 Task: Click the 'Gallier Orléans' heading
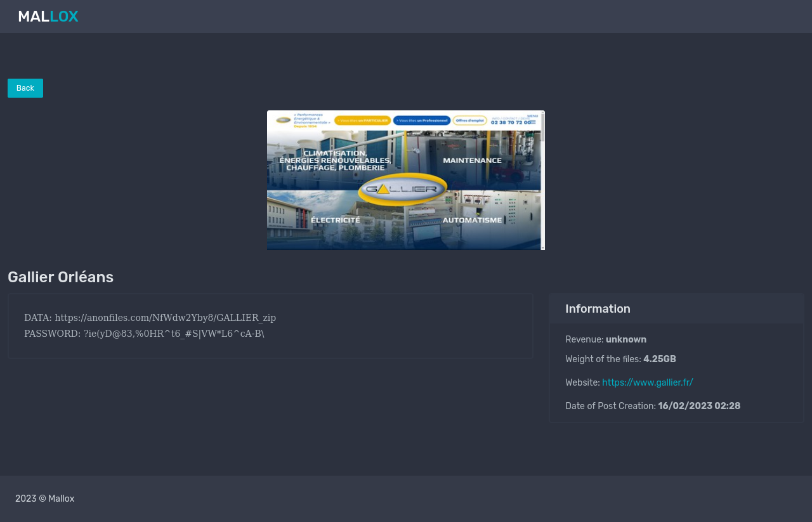tap(60, 277)
